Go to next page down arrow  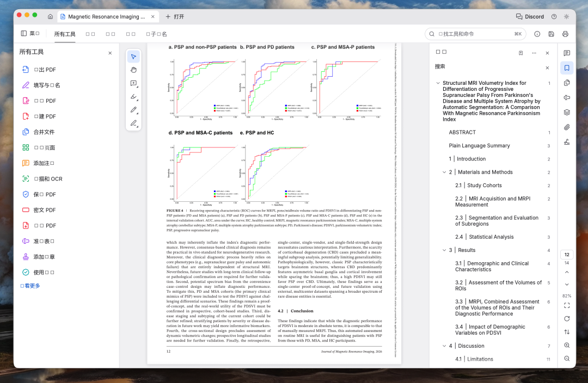(567, 285)
